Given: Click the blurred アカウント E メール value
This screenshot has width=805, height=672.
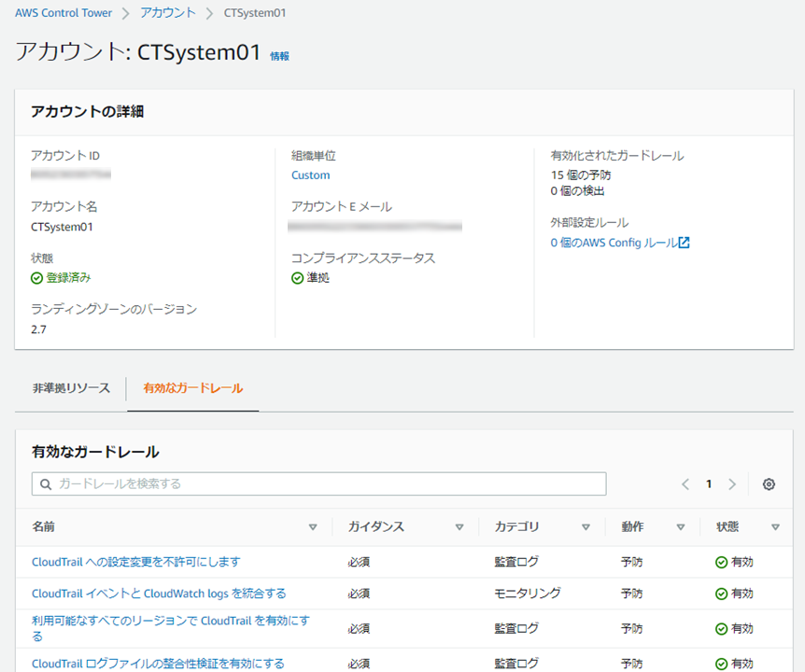Looking at the screenshot, I should pos(374,226).
